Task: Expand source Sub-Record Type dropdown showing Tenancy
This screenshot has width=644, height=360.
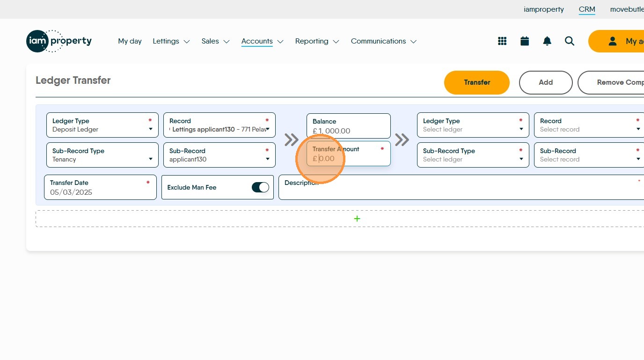Action: [x=102, y=155]
